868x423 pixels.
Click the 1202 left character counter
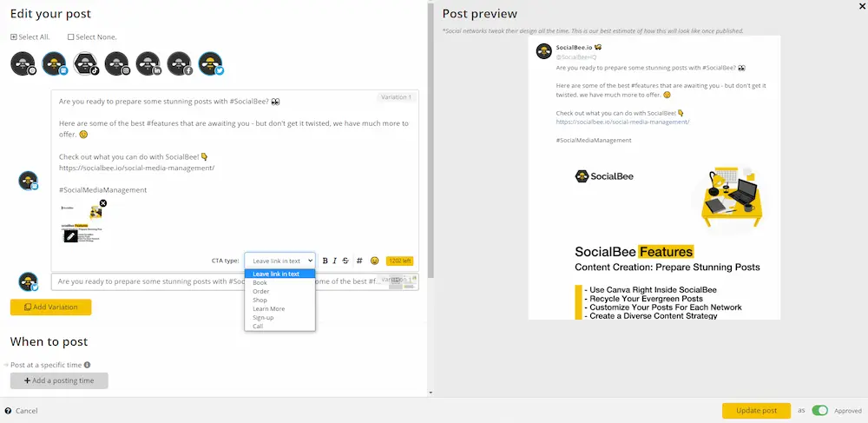click(x=399, y=261)
